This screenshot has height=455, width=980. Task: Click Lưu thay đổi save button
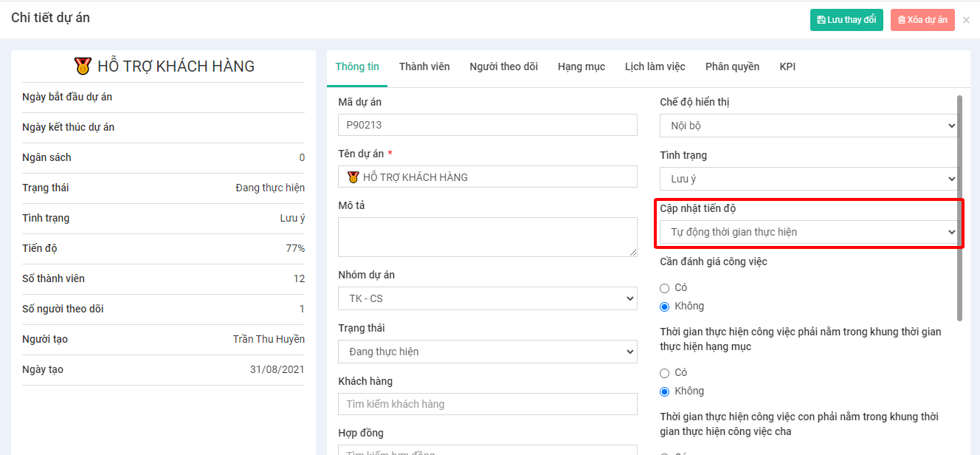(846, 20)
